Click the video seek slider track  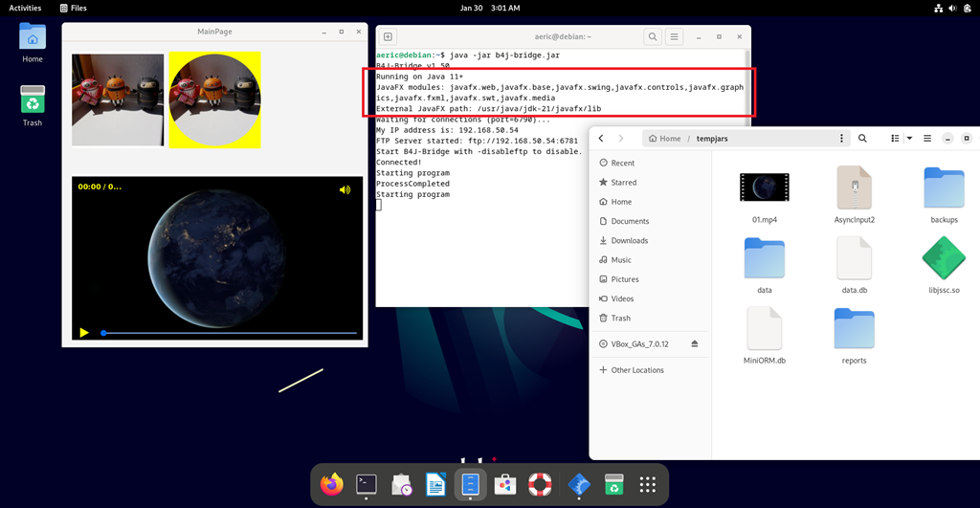click(x=230, y=333)
